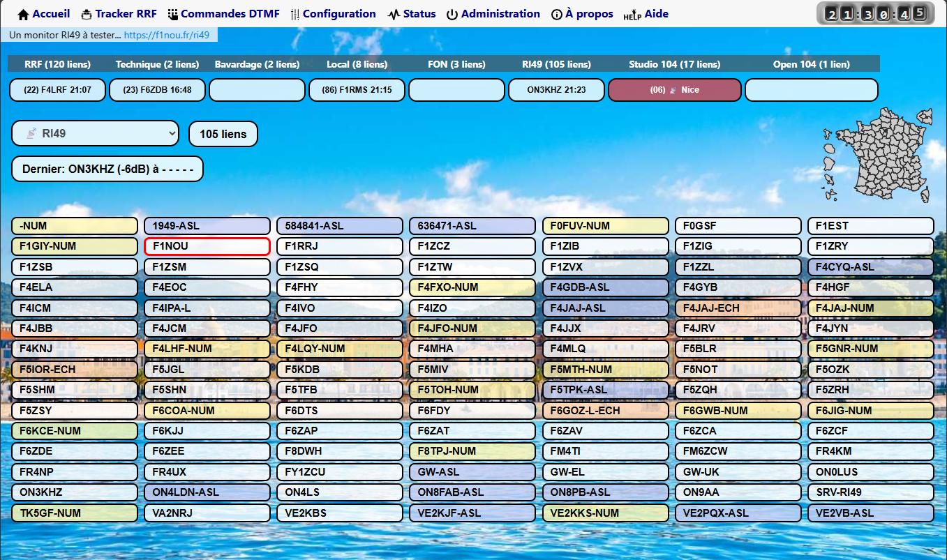Click the Commandes DTMF keypad icon
The image size is (947, 560).
tap(172, 15)
